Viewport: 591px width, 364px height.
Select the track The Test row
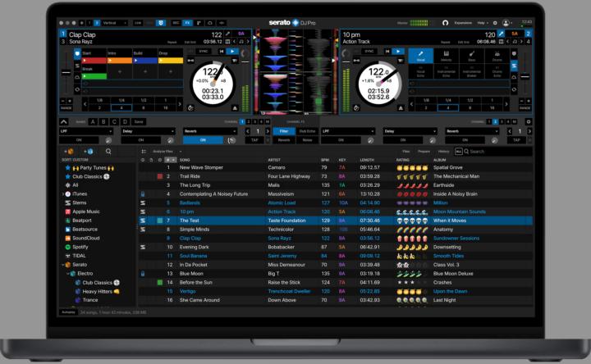(x=336, y=221)
